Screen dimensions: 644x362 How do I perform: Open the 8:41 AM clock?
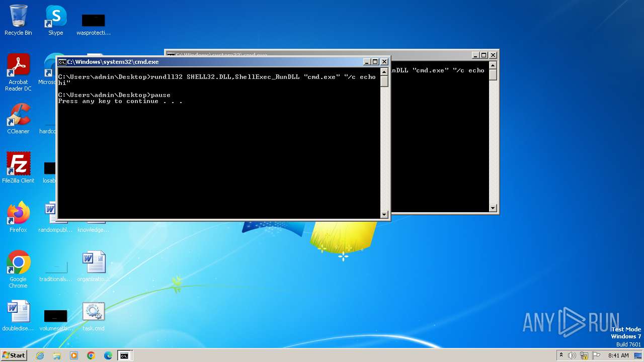click(618, 355)
